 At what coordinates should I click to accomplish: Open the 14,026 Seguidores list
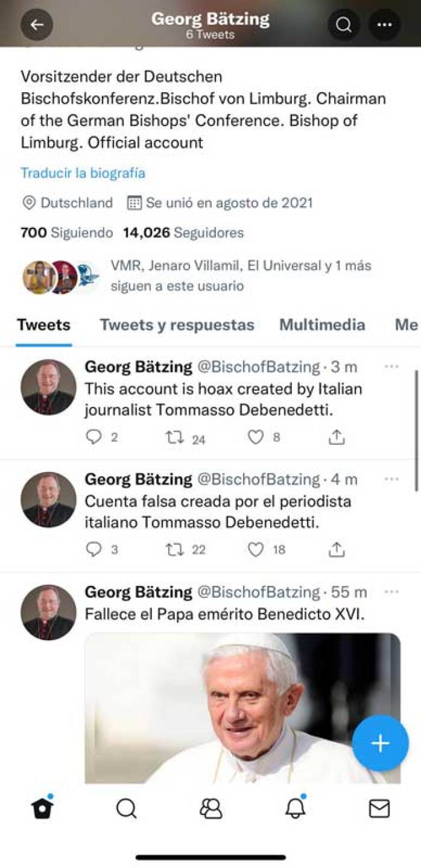tap(183, 233)
